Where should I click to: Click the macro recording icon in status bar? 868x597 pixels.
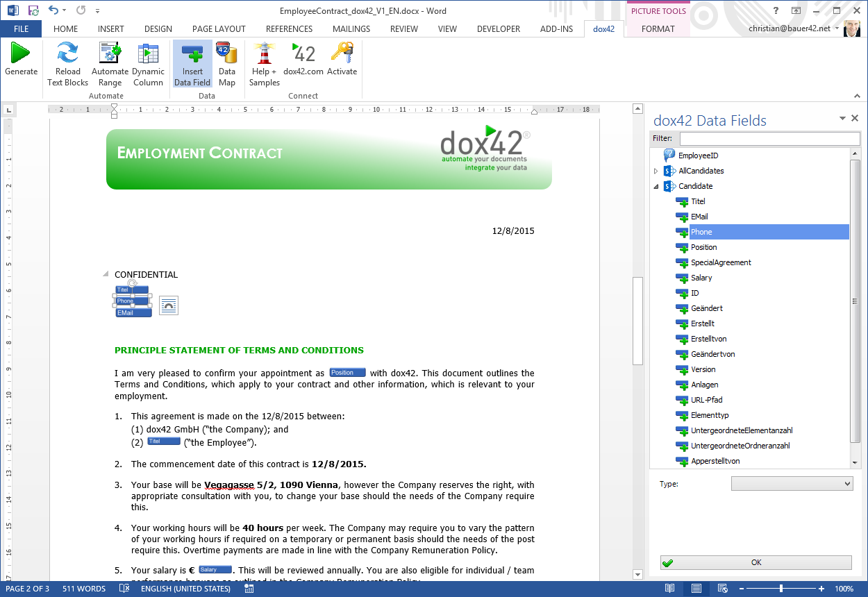(x=249, y=589)
